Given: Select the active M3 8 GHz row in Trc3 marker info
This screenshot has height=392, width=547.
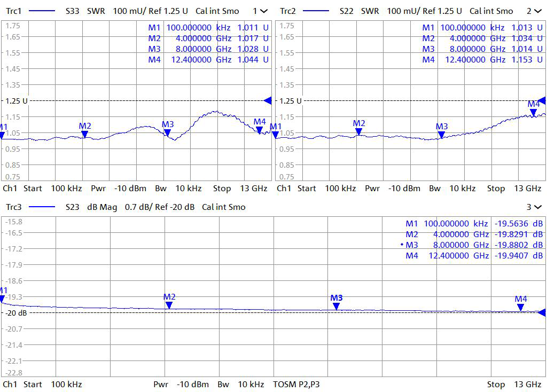Looking at the screenshot, I should (x=474, y=245).
